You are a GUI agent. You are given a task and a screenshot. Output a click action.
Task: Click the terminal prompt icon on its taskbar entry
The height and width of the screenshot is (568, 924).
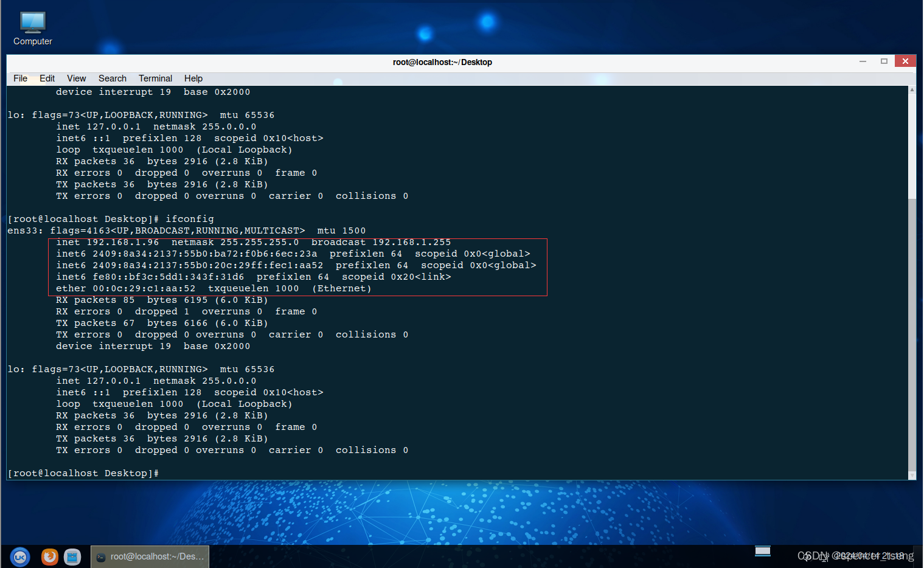[100, 556]
